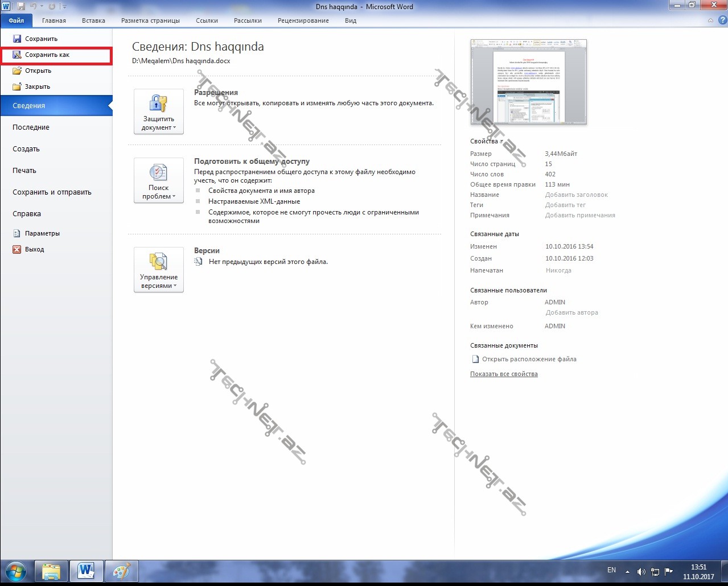The height and width of the screenshot is (586, 728).
Task: Click the Save icon in quick access toolbar
Action: [x=21, y=6]
